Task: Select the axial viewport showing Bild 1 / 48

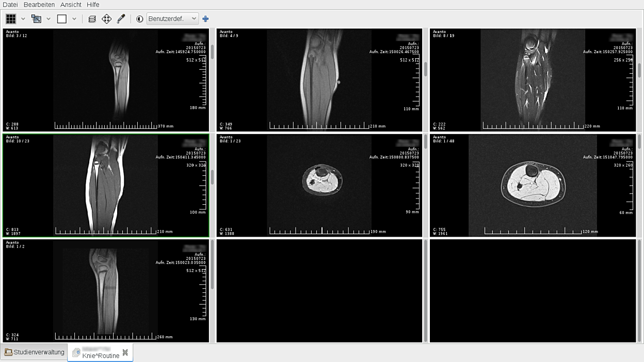Action: click(x=533, y=186)
